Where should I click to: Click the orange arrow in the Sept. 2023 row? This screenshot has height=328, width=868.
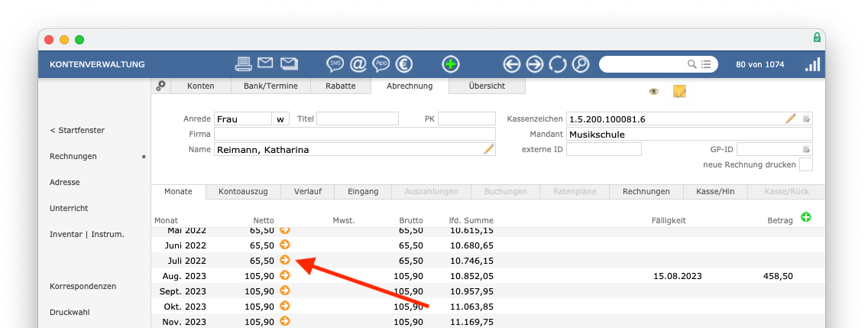285,291
